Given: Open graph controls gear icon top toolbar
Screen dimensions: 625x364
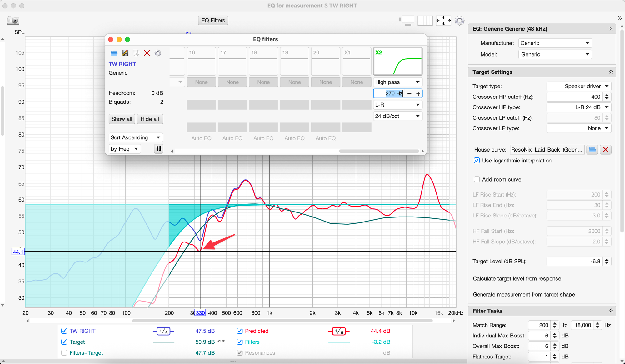Looking at the screenshot, I should point(459,21).
